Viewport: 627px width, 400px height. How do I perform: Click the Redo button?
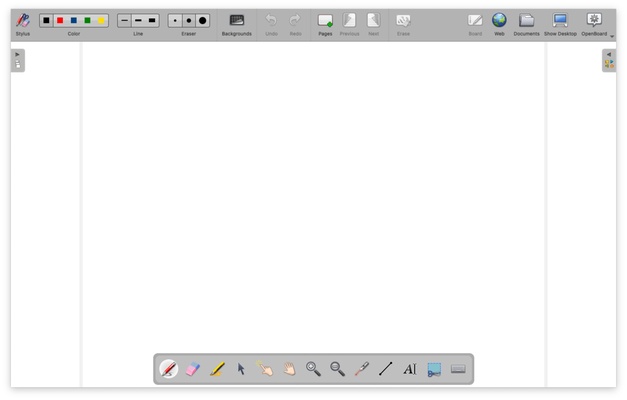click(x=295, y=24)
